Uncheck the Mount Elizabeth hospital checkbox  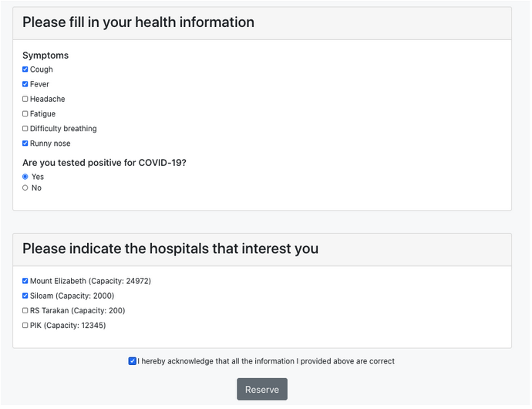(x=25, y=281)
